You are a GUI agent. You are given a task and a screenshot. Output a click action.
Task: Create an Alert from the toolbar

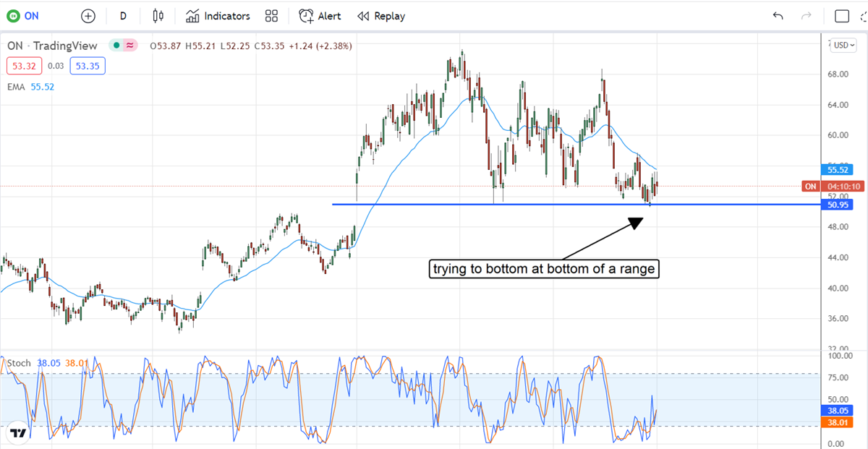tap(320, 16)
